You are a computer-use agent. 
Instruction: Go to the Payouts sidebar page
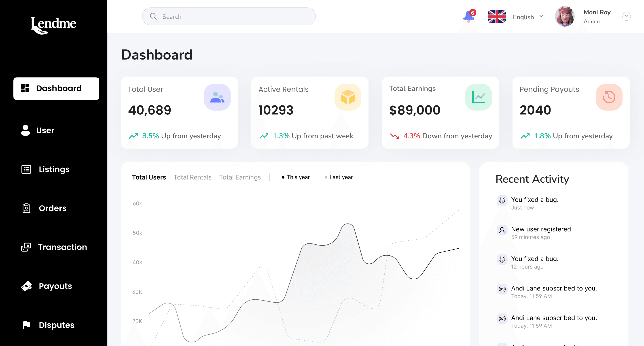point(55,286)
